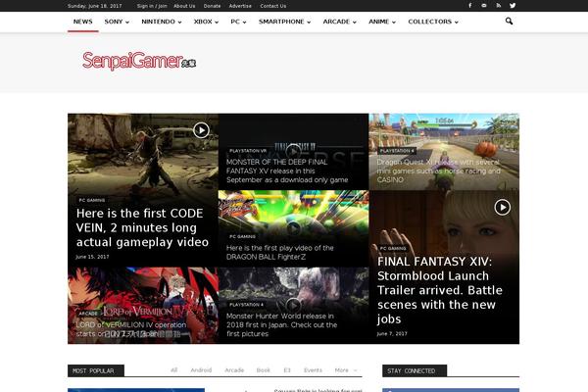
Task: Click PC GAMING tag on CODE VEIN card
Action: tap(92, 200)
